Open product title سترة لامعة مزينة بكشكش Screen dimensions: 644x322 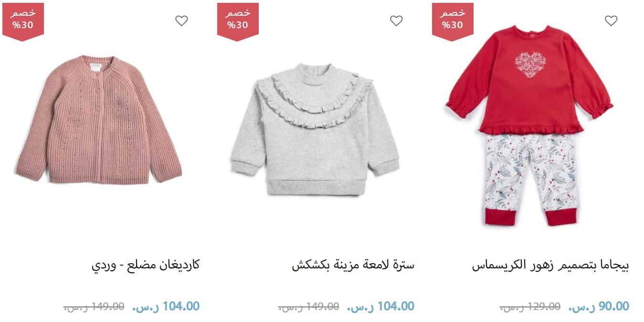(x=353, y=265)
